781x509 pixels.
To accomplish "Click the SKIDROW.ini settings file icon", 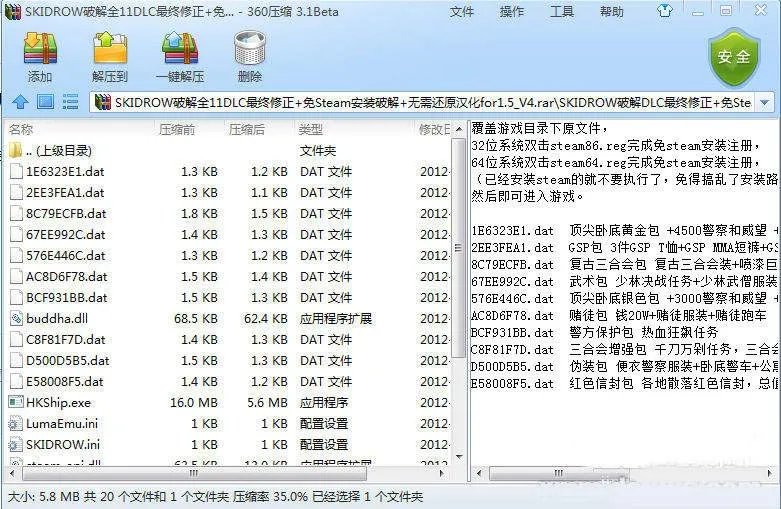I will [16, 444].
